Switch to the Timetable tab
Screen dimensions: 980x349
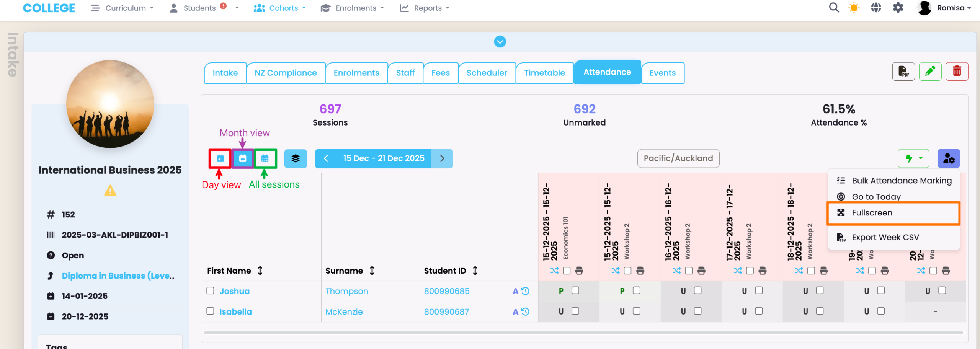pyautogui.click(x=544, y=73)
